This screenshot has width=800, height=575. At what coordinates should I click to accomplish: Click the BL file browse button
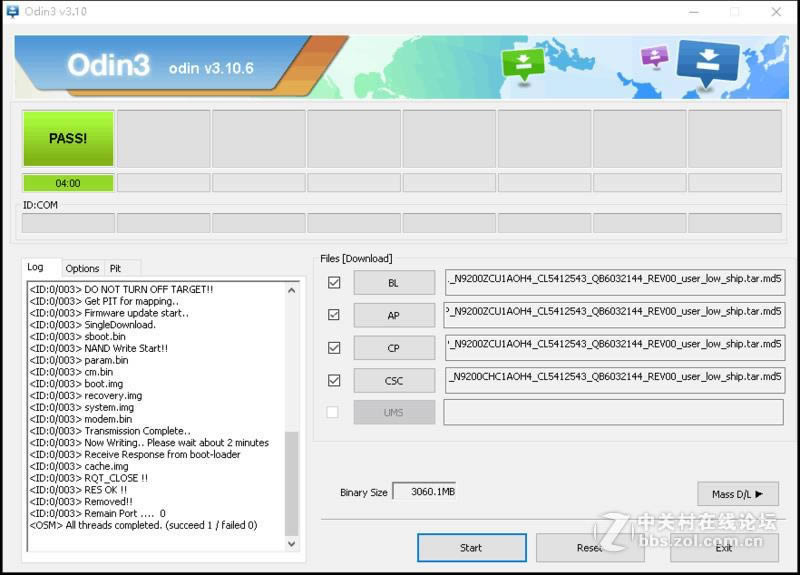[394, 283]
